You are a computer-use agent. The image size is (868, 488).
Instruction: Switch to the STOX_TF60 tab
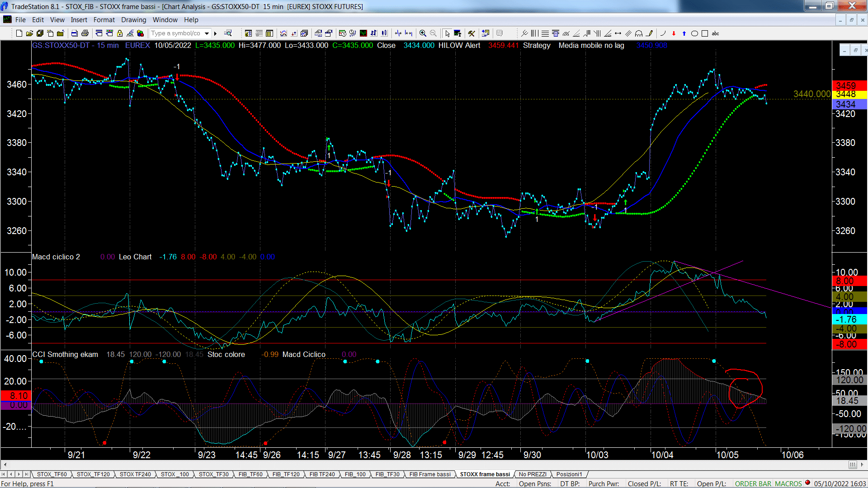click(52, 474)
